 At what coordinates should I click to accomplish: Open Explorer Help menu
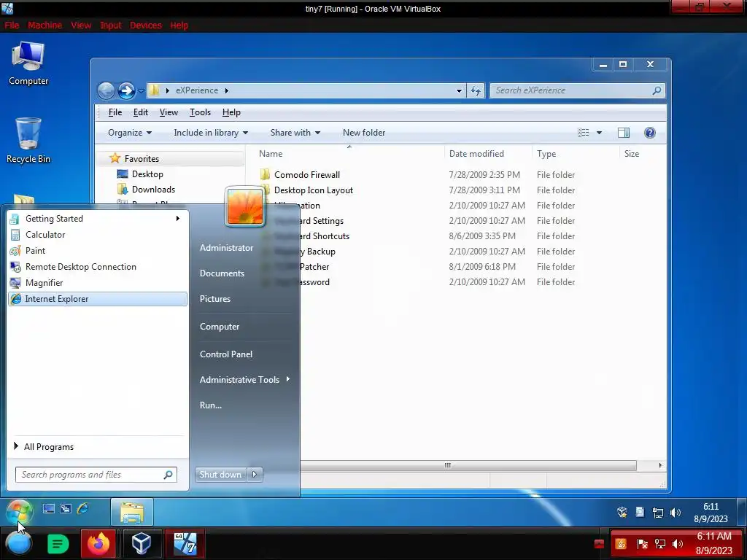tap(231, 112)
